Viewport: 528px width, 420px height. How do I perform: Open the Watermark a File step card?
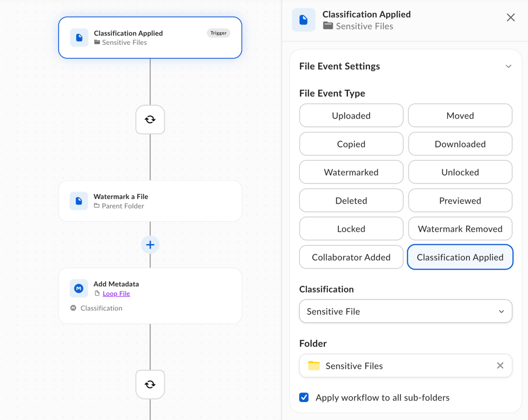(150, 201)
